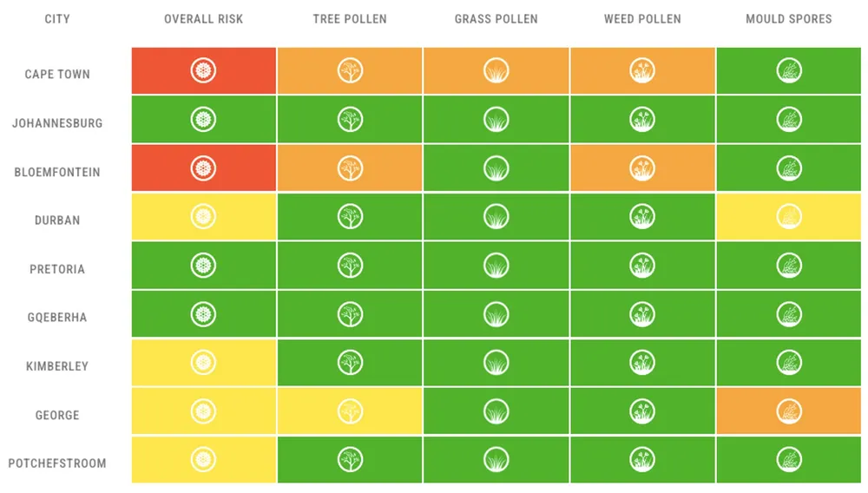Select Pretoria tree pollen icon
The image size is (868, 493).
click(350, 265)
